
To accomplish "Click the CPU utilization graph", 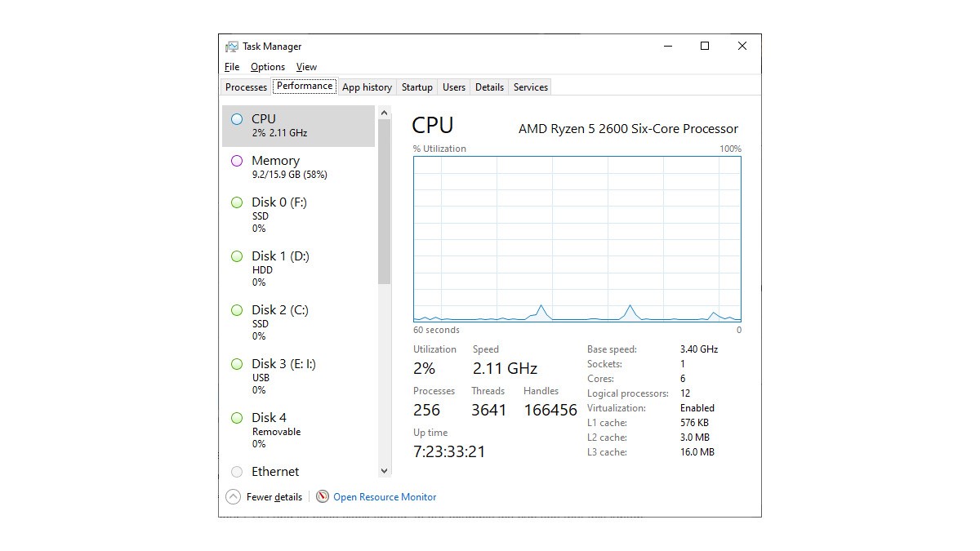I will pos(577,239).
